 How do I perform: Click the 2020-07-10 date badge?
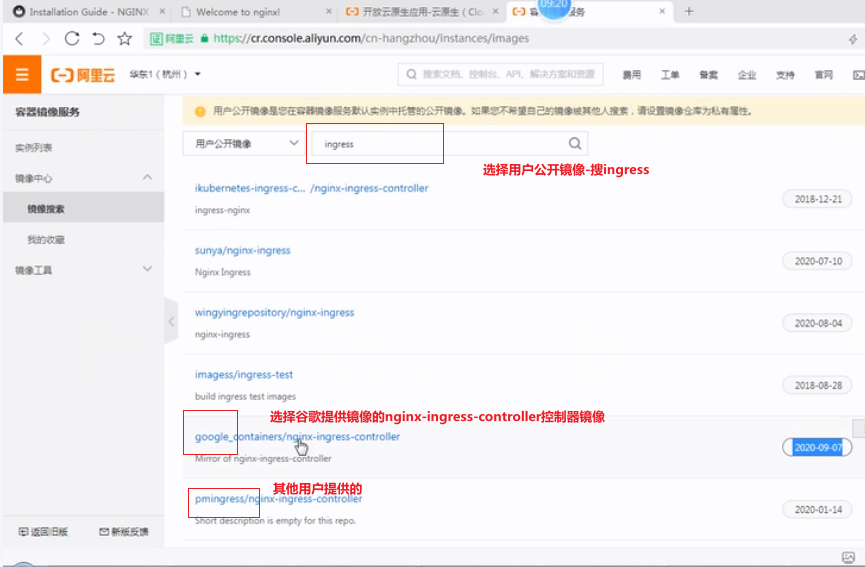point(818,261)
